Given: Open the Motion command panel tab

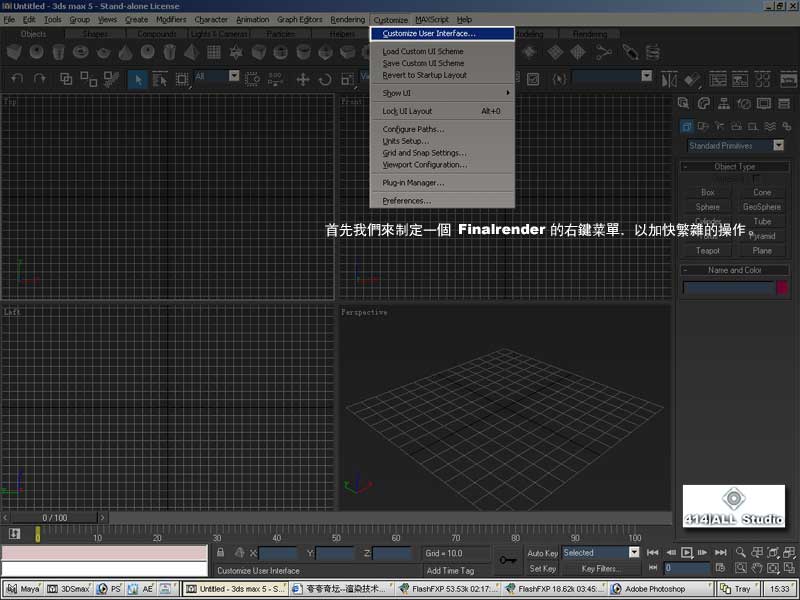Looking at the screenshot, I should [x=744, y=104].
